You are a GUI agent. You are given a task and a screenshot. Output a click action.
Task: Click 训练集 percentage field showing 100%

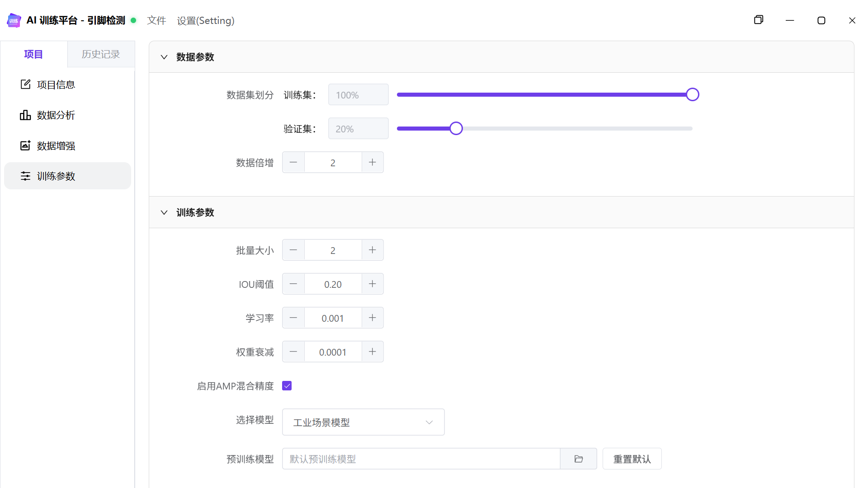pos(359,95)
